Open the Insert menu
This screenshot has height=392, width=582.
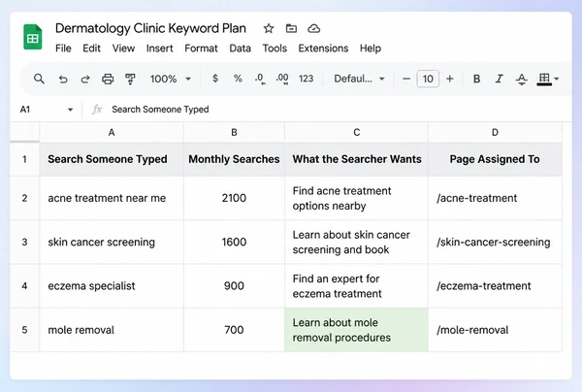click(160, 49)
